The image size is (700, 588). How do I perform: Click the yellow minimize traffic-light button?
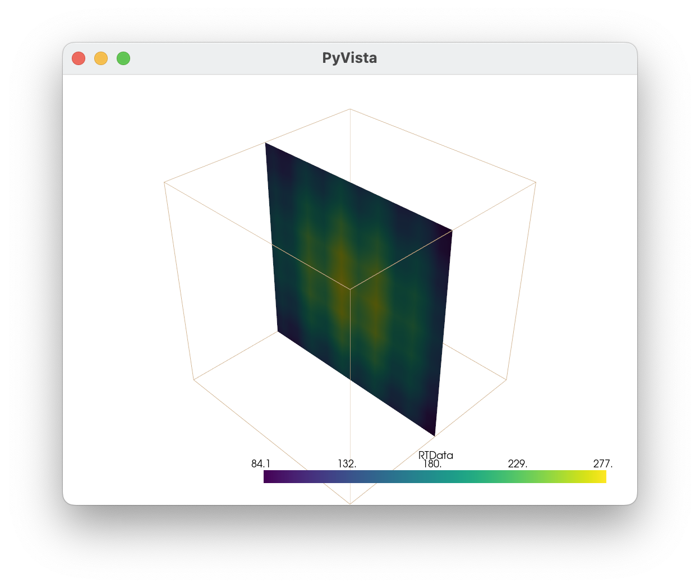coord(101,58)
